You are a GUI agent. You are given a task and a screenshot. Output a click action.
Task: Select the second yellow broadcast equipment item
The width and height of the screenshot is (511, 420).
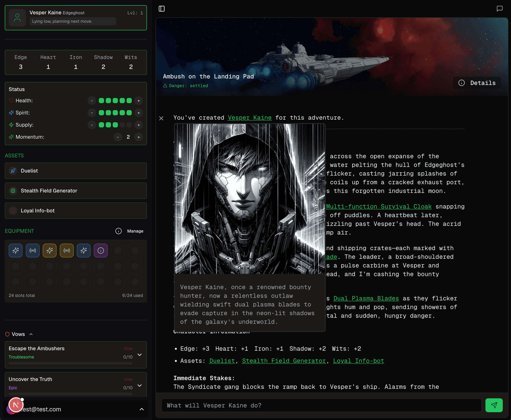(x=67, y=250)
